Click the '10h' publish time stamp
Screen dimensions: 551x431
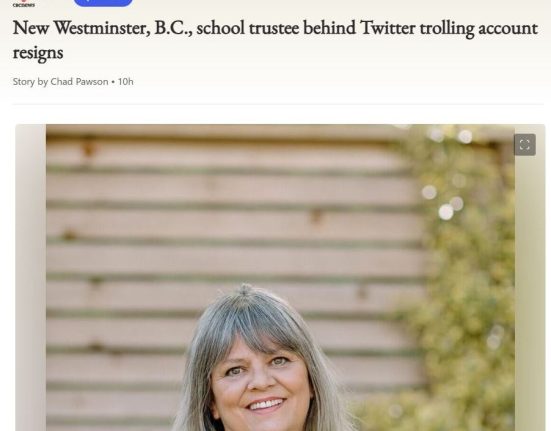pos(125,81)
